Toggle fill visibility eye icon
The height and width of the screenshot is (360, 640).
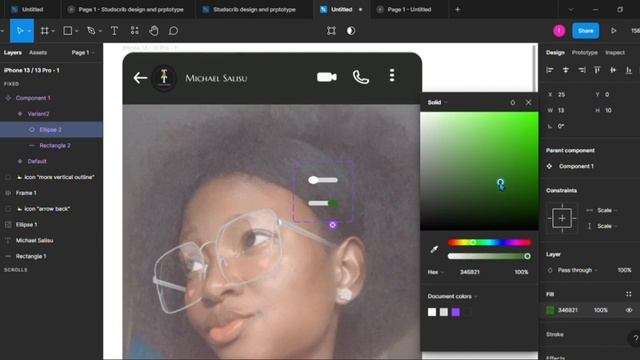pyautogui.click(x=629, y=310)
